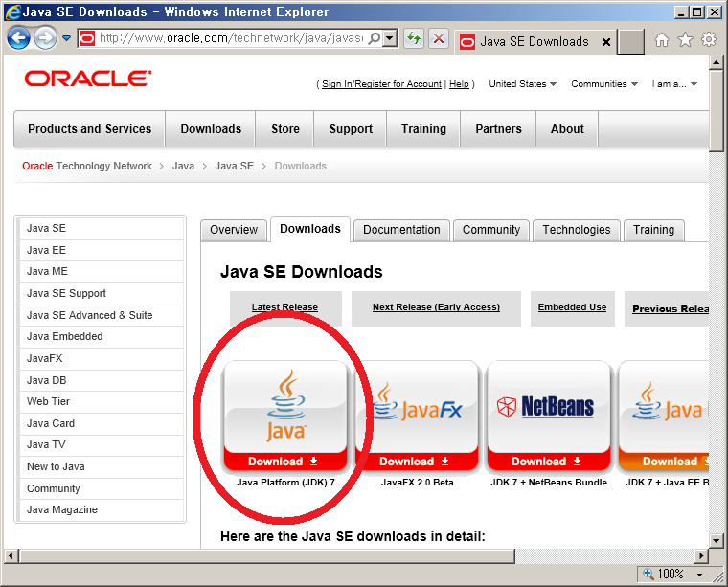Select Java ME in the sidebar
This screenshot has height=587, width=728.
click(x=102, y=271)
